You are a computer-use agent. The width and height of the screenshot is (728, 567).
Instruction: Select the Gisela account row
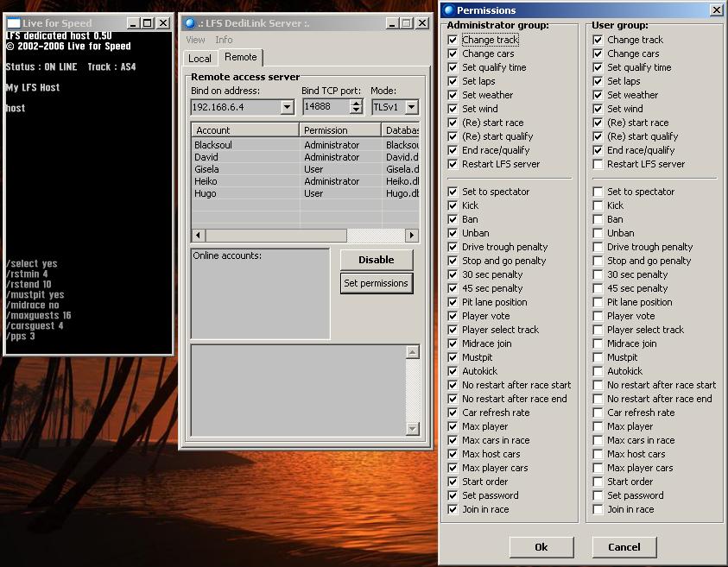click(x=306, y=169)
